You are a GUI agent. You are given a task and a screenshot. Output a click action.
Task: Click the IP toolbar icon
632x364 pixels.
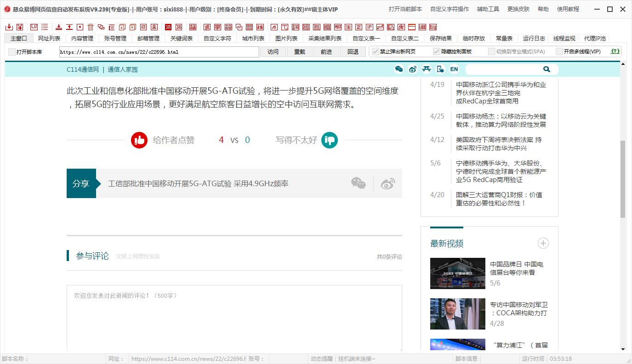[x=369, y=27]
